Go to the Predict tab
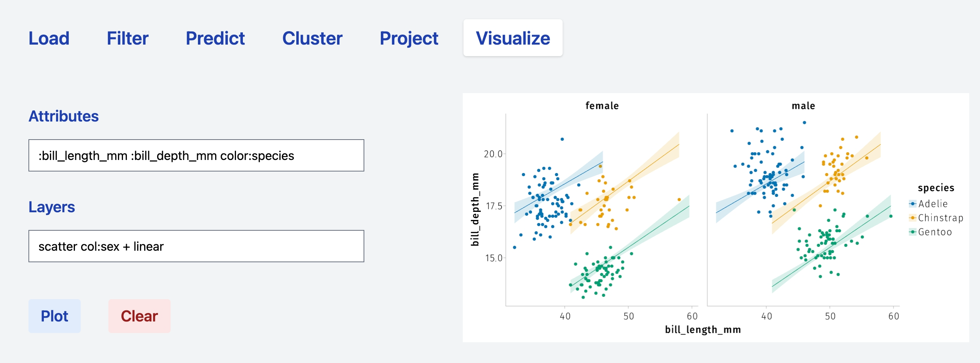980x363 pixels. (215, 38)
